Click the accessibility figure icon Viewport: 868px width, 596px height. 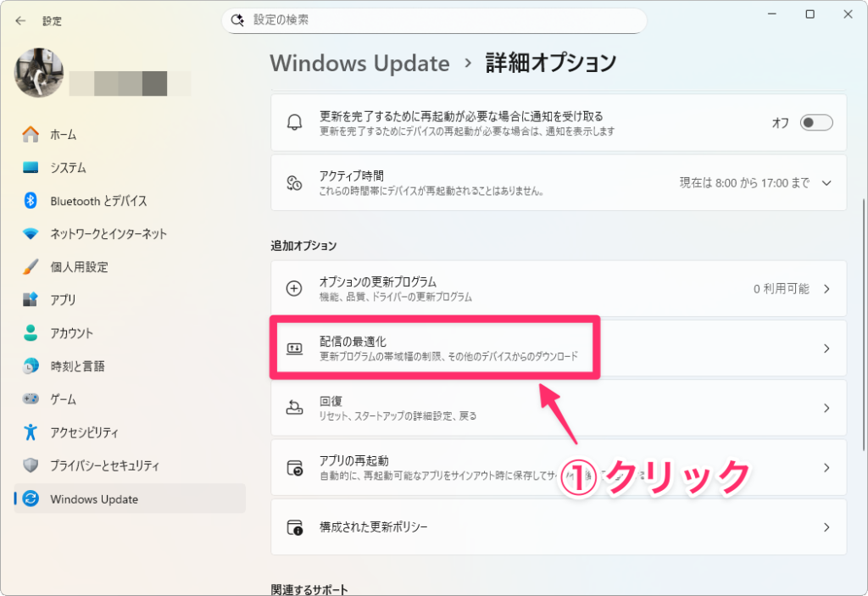tap(31, 432)
